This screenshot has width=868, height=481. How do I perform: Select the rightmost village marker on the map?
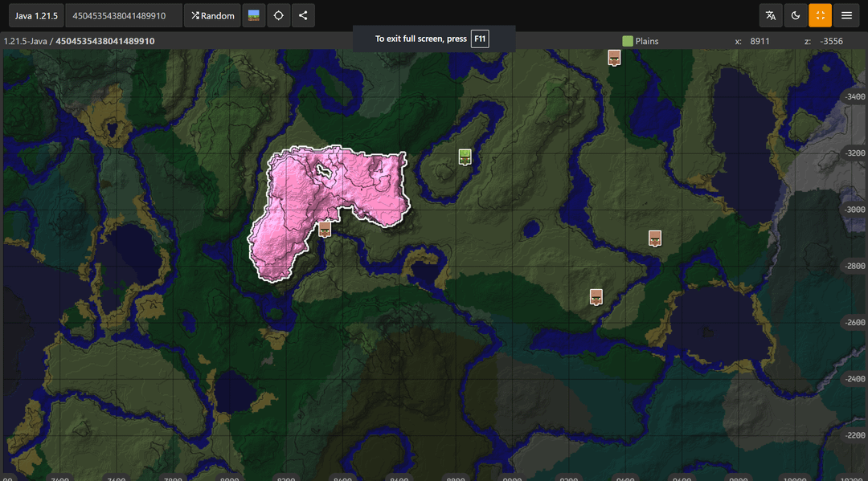coord(655,238)
